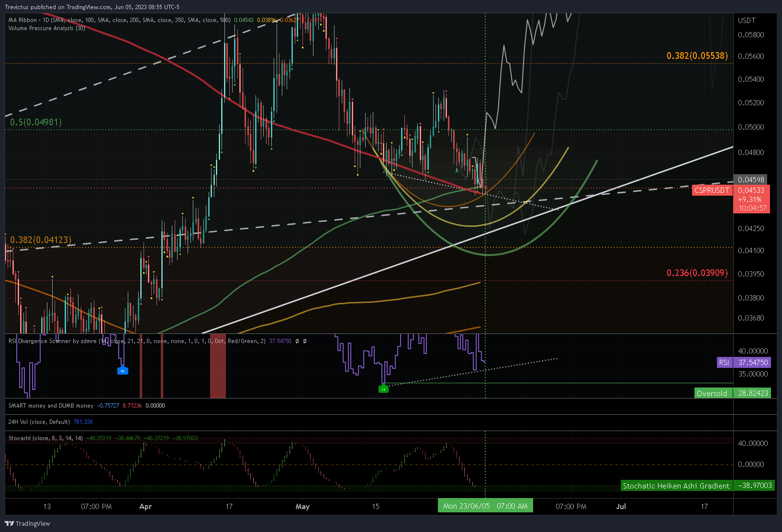Click the 10:04:57 bar countdown timer
This screenshot has width=782, height=532.
(x=752, y=208)
